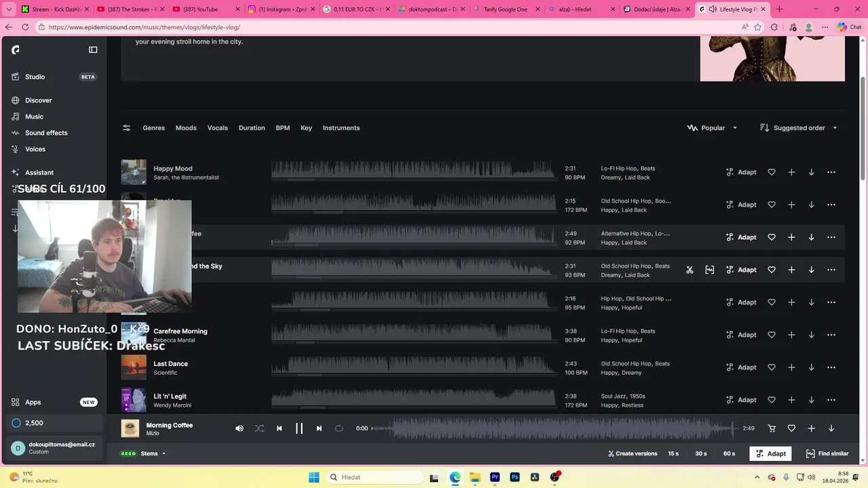Pause the Morning Coffee playback
The height and width of the screenshot is (488, 868).
pos(299,428)
